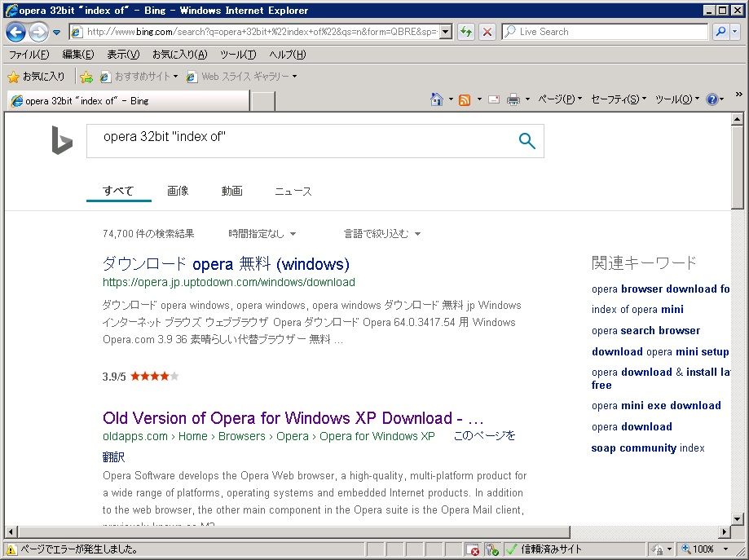
Task: Open the お気に入り favorites star button
Action: [x=37, y=77]
